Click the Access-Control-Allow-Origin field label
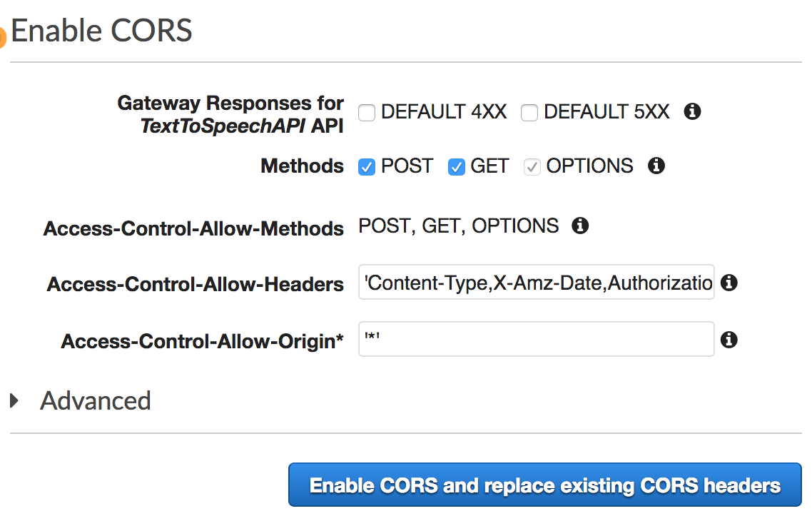Screen dimensions: 812x521 coord(203,341)
